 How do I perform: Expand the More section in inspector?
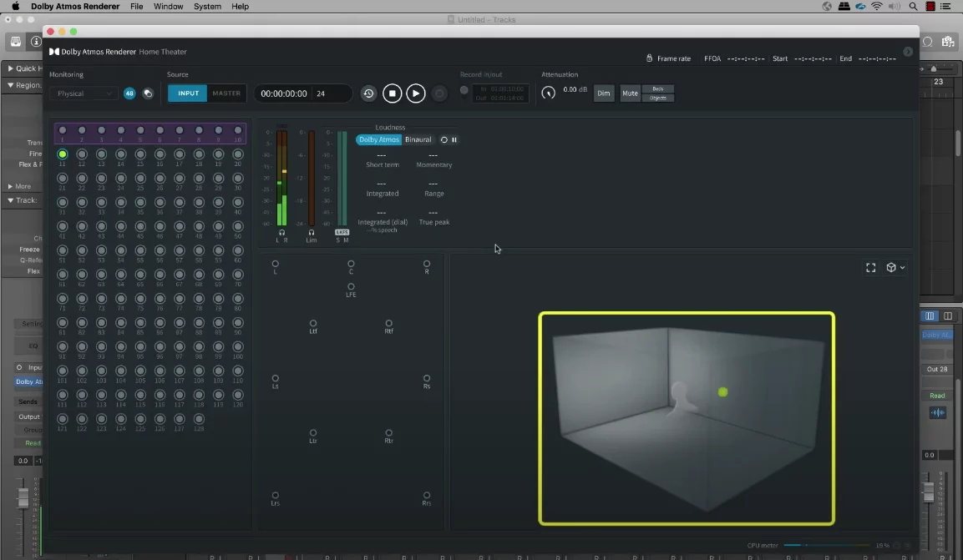19,186
